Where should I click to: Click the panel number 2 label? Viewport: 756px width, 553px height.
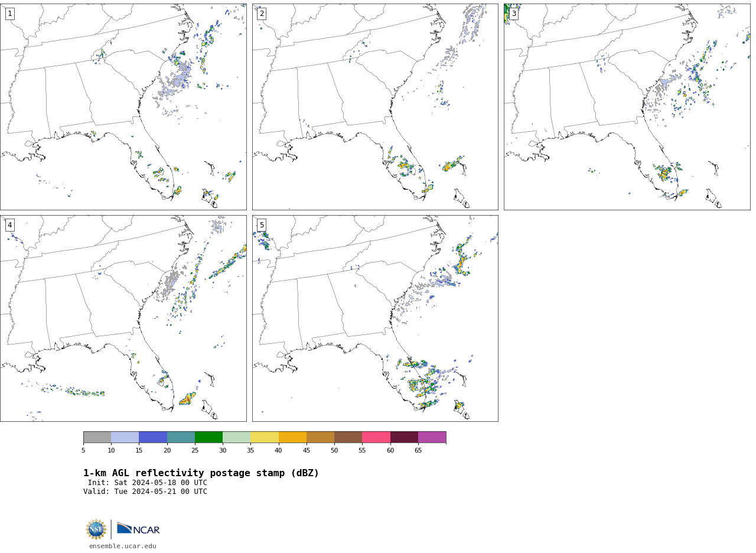(262, 14)
